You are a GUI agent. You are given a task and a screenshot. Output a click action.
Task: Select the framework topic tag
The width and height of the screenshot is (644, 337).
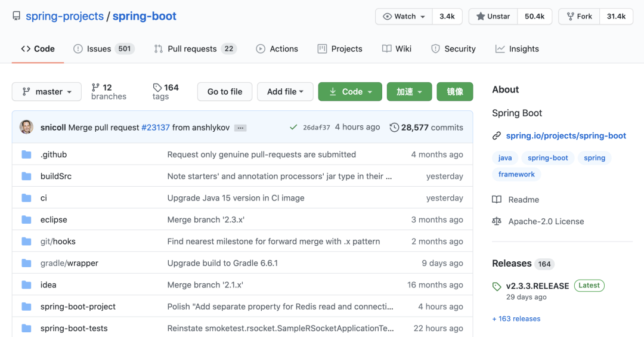(x=516, y=174)
